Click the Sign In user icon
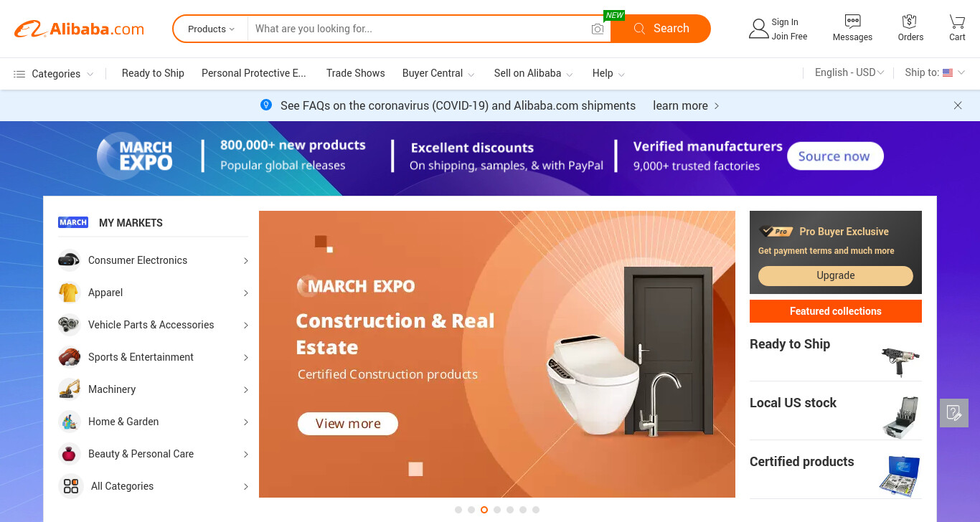 [x=758, y=29]
